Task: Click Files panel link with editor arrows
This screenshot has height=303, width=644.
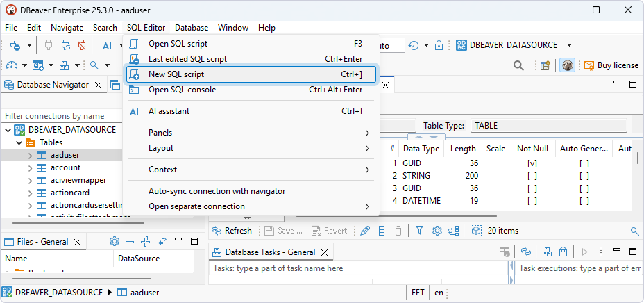Action: [162, 241]
